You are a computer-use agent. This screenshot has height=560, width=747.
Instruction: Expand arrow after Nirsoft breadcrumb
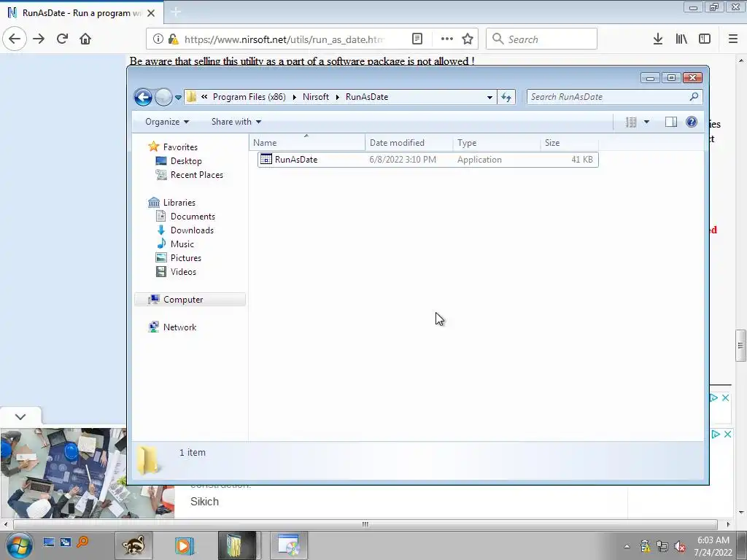coord(337,97)
